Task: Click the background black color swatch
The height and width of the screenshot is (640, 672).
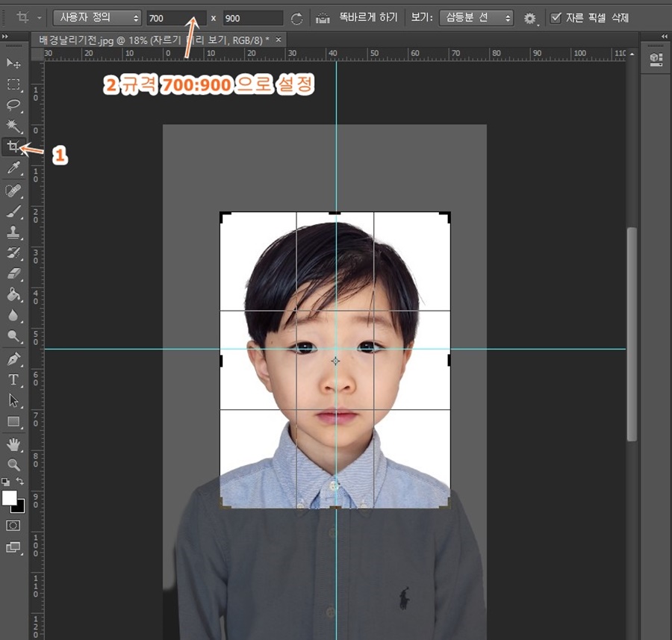Action: coord(20,509)
